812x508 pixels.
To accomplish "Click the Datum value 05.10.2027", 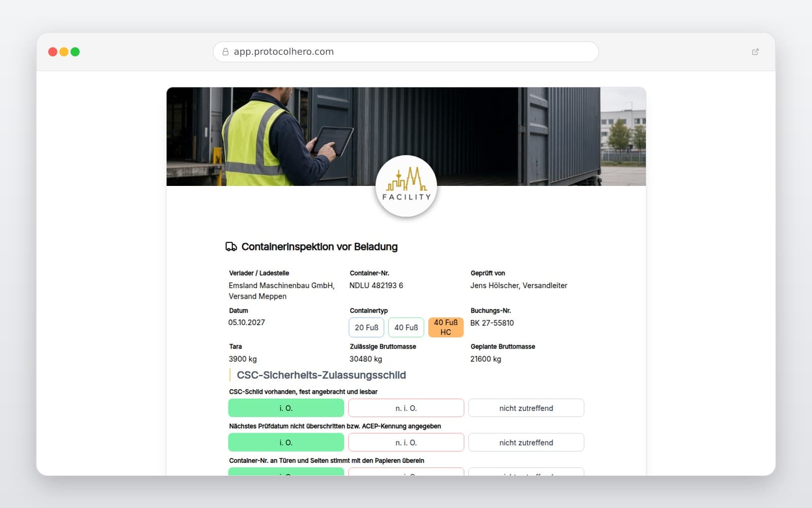I will point(247,323).
